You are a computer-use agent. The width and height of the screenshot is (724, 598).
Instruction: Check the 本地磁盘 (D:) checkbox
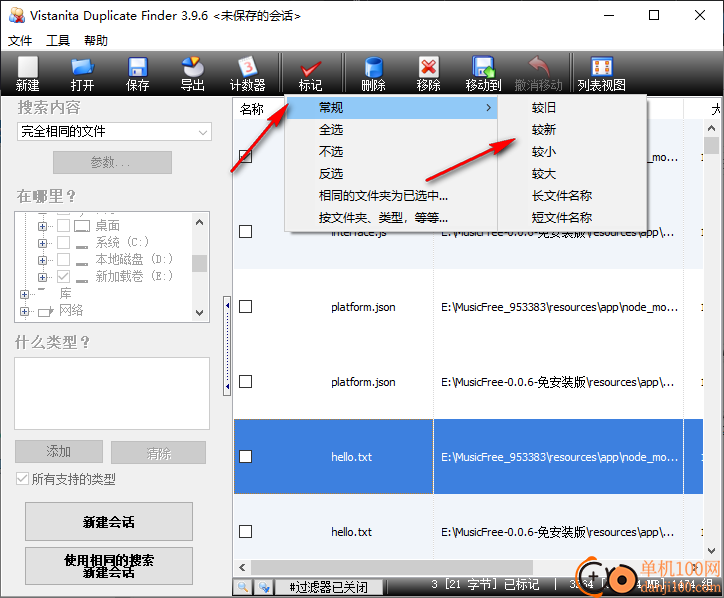coord(64,260)
